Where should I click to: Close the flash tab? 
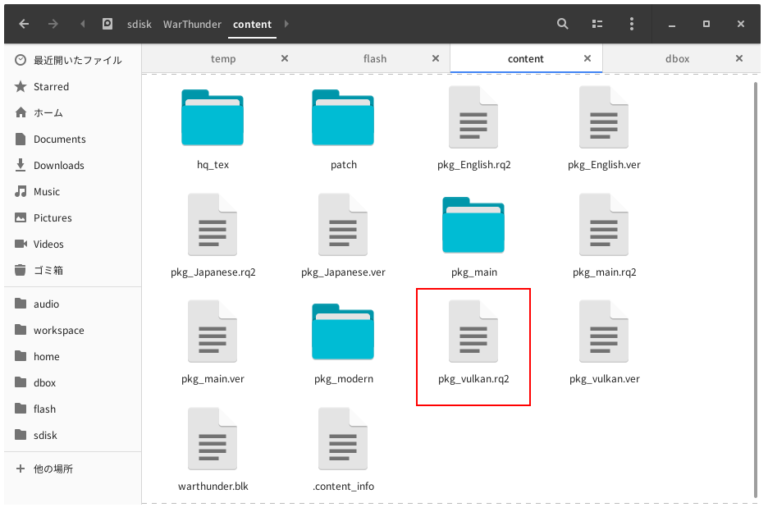point(437,59)
